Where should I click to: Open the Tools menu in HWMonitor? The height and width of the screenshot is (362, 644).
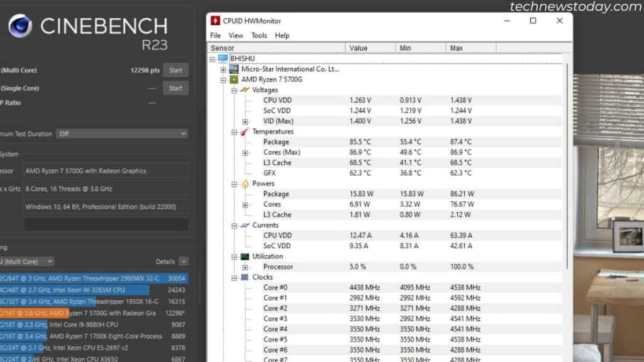point(258,36)
